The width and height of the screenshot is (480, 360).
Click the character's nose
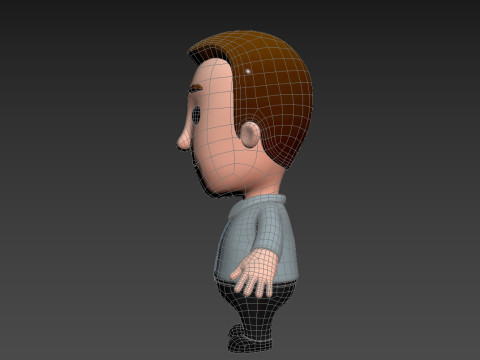pos(184,140)
